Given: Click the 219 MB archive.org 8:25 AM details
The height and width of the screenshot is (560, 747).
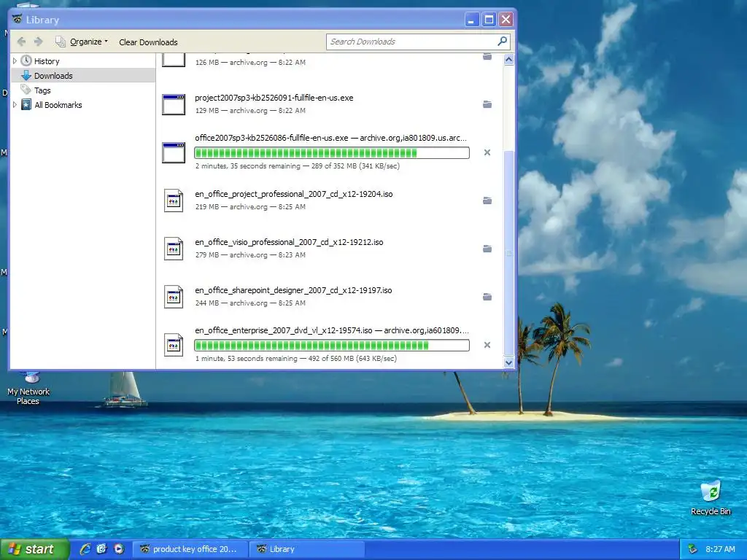Looking at the screenshot, I should click(250, 206).
